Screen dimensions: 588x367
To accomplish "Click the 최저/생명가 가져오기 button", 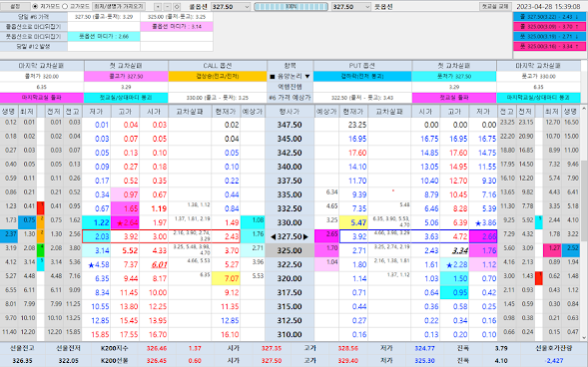I will [119, 6].
